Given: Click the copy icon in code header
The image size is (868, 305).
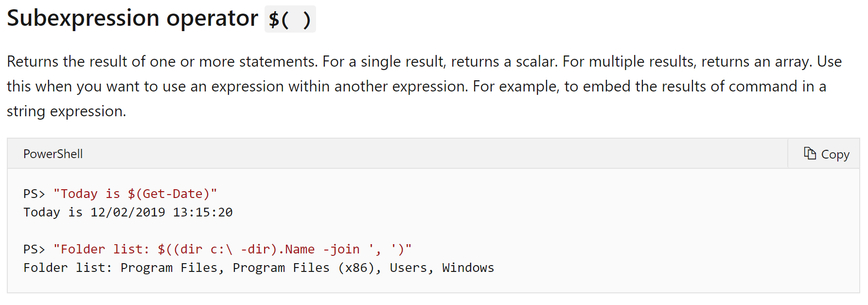Looking at the screenshot, I should 810,153.
